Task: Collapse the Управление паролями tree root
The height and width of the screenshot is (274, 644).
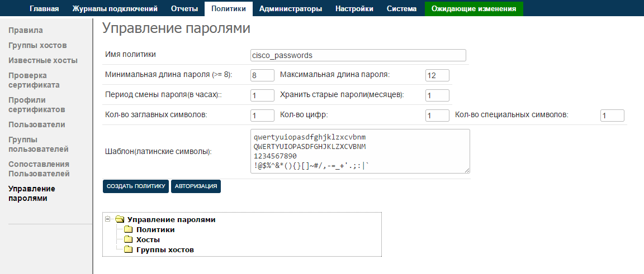Action: tap(107, 219)
